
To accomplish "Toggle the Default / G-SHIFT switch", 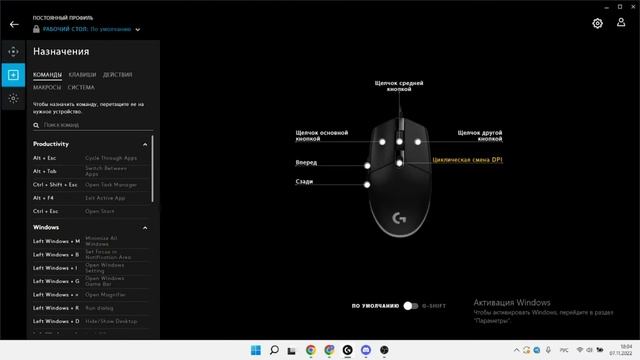I will coord(411,306).
